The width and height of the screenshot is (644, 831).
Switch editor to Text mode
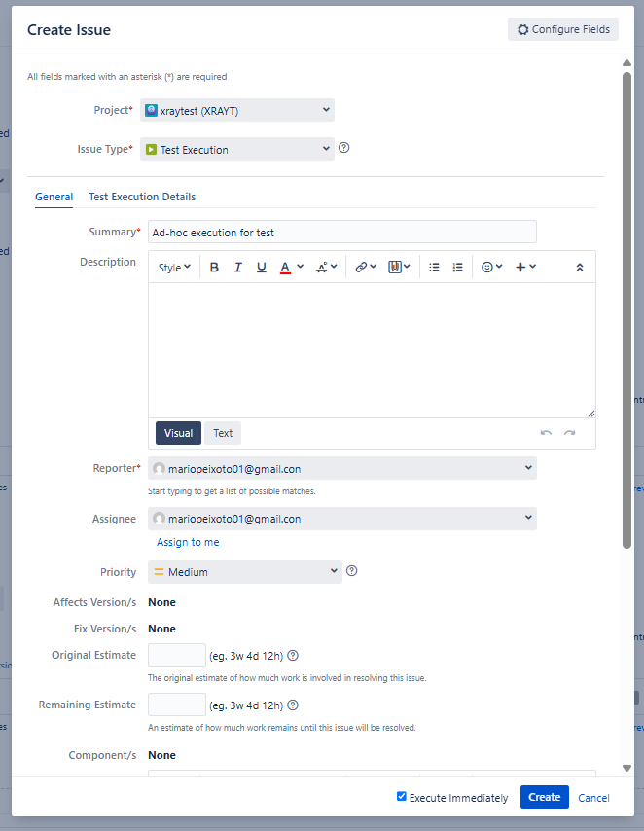pos(223,433)
